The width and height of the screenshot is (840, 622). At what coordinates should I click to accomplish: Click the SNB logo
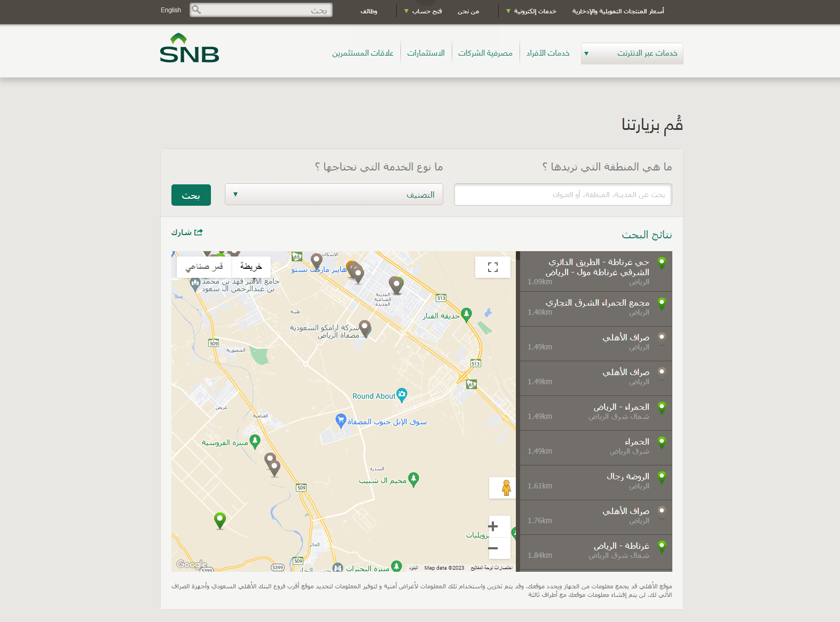[x=189, y=49]
